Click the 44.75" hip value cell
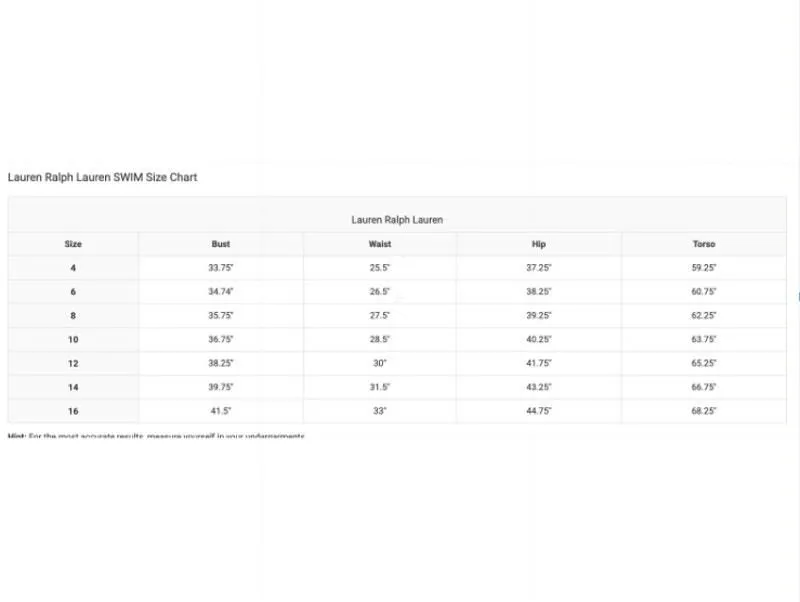Image resolution: width=800 pixels, height=602 pixels. point(539,411)
